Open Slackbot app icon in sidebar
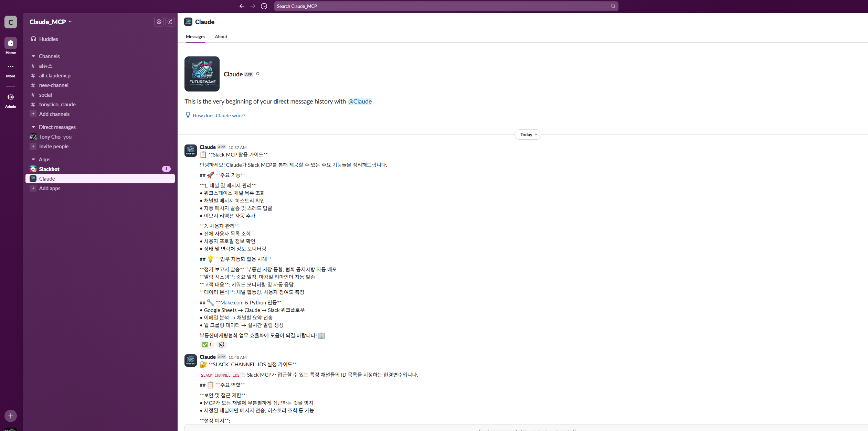 [33, 169]
